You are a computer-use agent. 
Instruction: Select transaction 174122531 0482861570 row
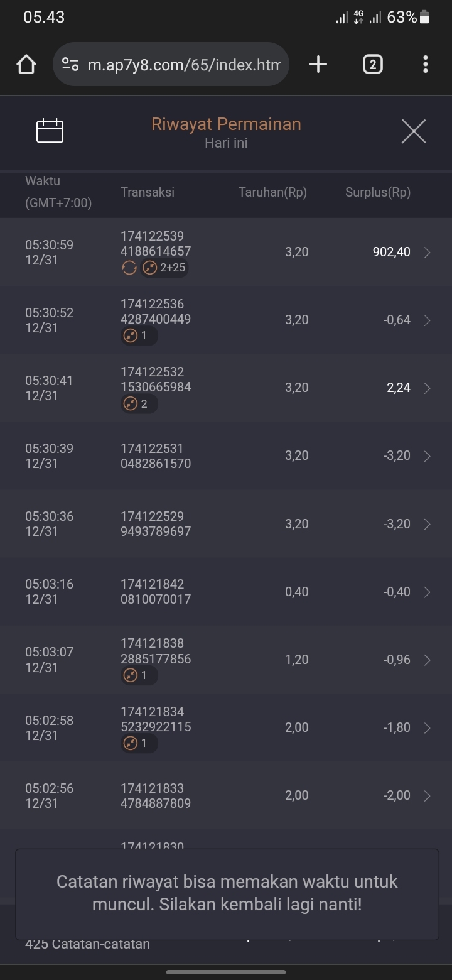156,456
